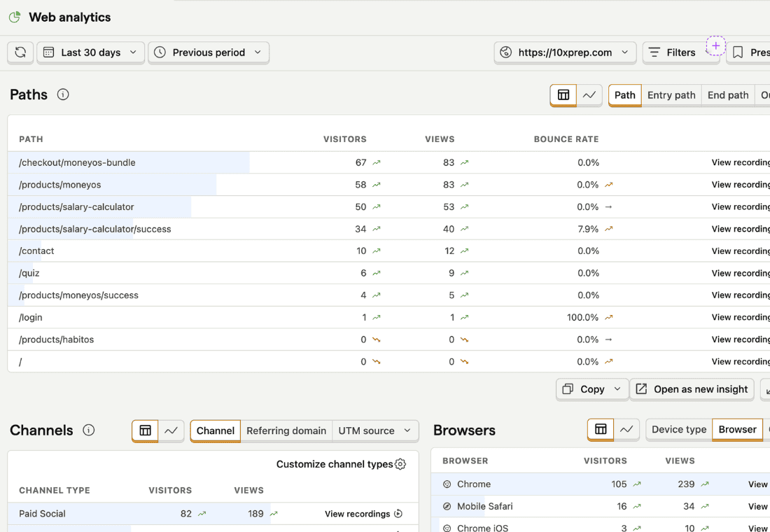Image resolution: width=770 pixels, height=532 pixels.
Task: Click the /products/moneyos/success path
Action: [78, 295]
